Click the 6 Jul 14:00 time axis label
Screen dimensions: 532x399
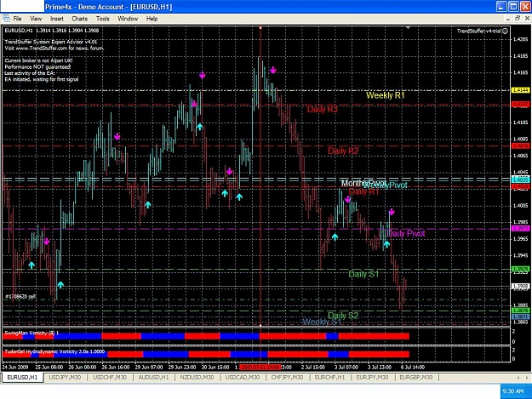pos(412,368)
